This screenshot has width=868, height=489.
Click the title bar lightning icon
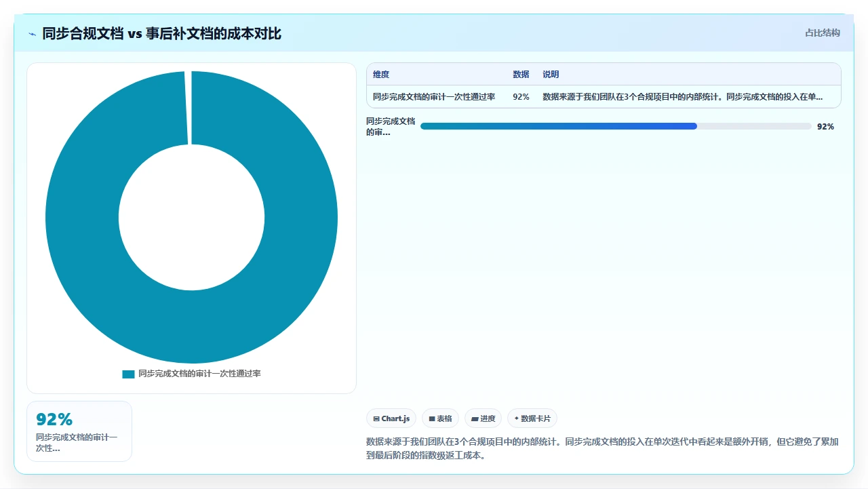click(x=32, y=34)
